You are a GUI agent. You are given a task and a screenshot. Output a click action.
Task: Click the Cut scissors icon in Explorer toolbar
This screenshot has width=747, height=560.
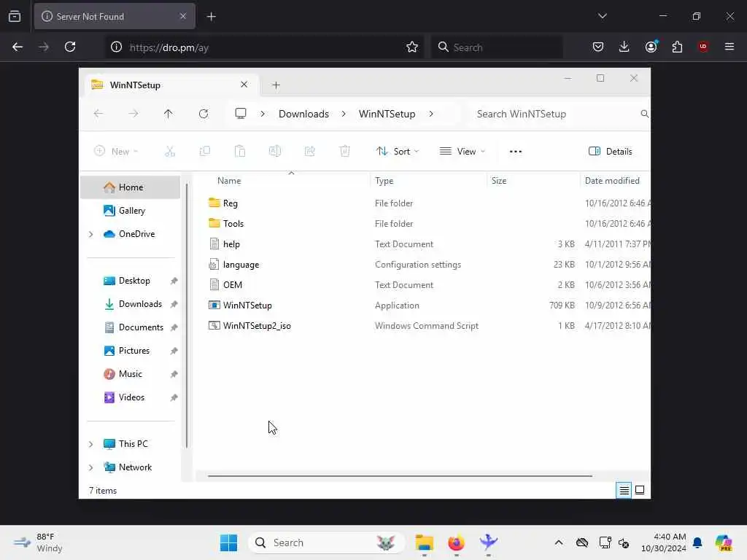169,152
